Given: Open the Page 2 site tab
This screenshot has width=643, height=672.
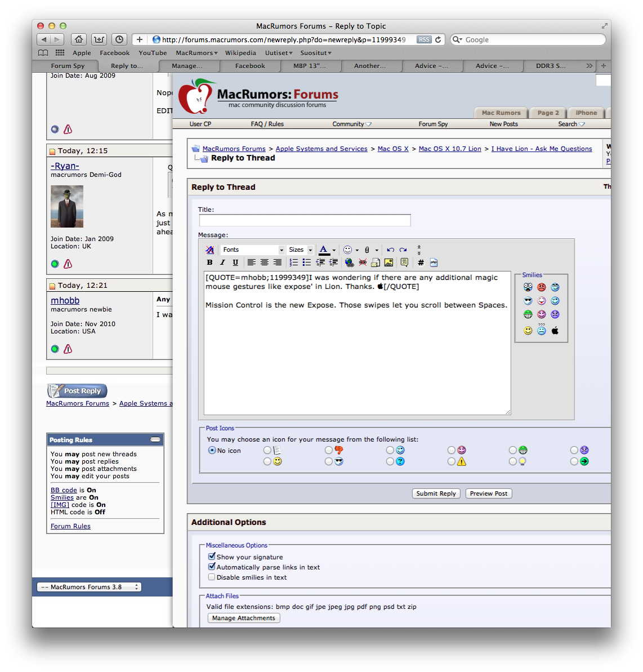Looking at the screenshot, I should [548, 113].
